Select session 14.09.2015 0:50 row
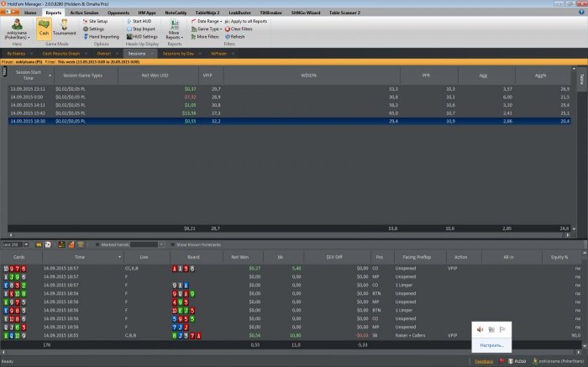Screen dimensions: 588x367 pyautogui.click(x=289, y=97)
